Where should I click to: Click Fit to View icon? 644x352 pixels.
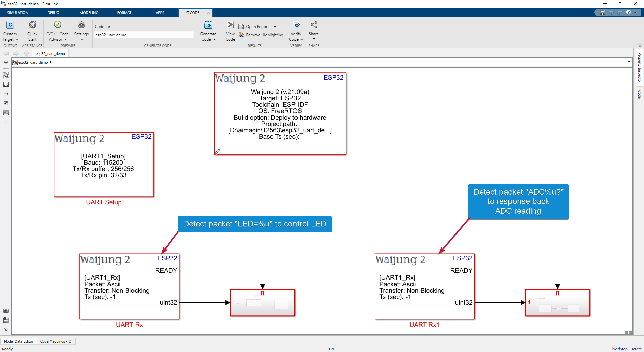(x=6, y=84)
